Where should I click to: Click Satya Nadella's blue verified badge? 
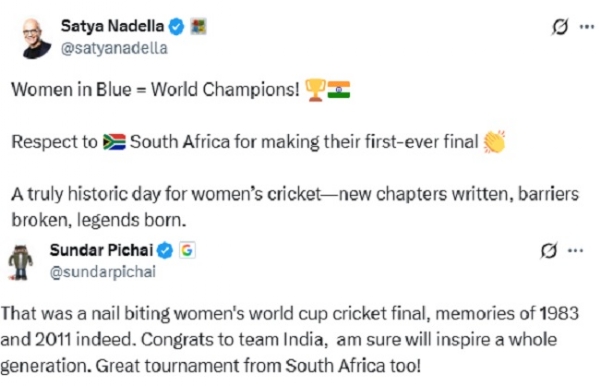pos(176,27)
